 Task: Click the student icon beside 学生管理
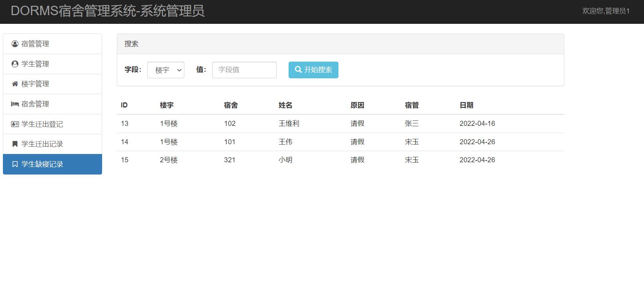pos(15,64)
